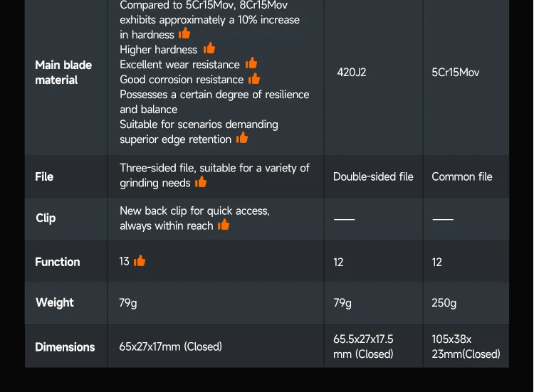Click the '420J2' material cell
Image resolution: width=534 pixels, height=392 pixels.
click(x=352, y=73)
